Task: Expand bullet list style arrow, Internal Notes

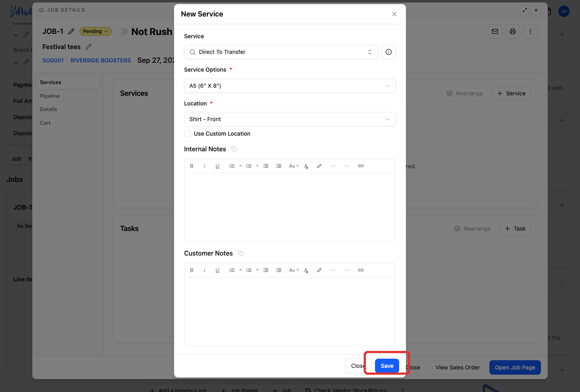Action: [x=257, y=166]
